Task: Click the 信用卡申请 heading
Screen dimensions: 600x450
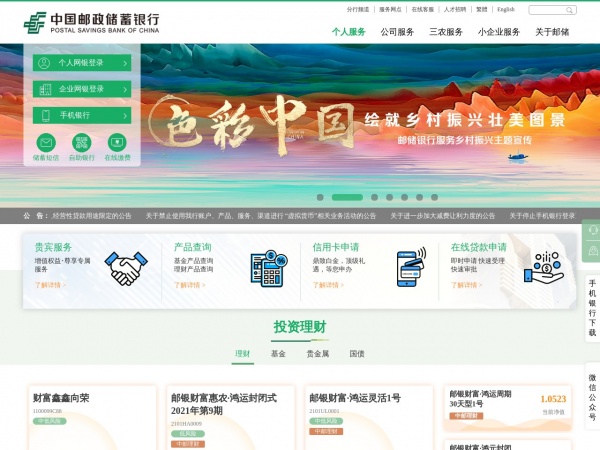Action: [x=336, y=247]
